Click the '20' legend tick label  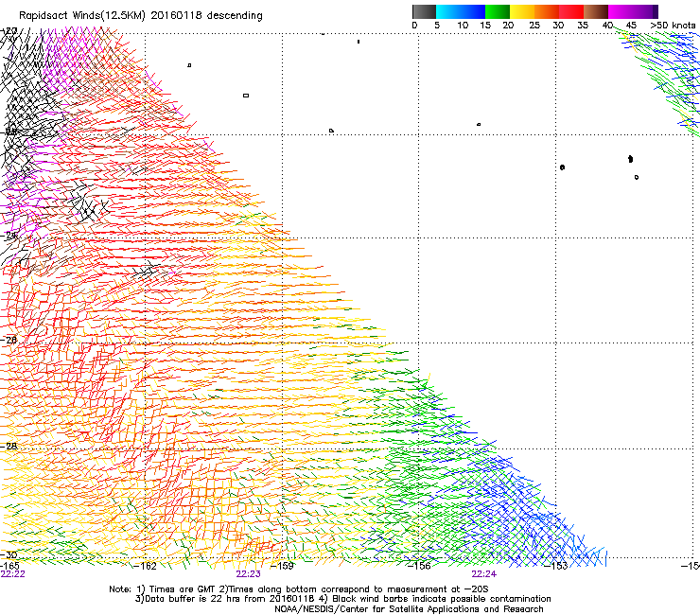[x=508, y=26]
